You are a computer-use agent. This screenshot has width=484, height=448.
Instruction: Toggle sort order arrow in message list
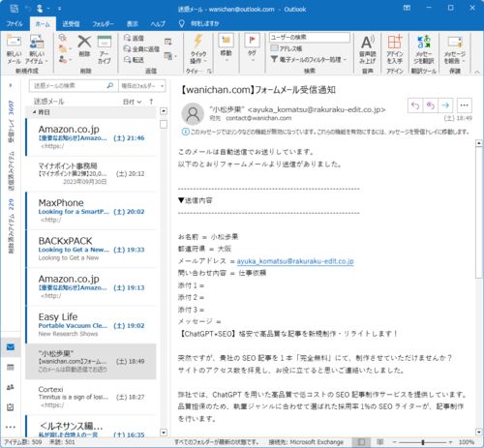(x=151, y=102)
